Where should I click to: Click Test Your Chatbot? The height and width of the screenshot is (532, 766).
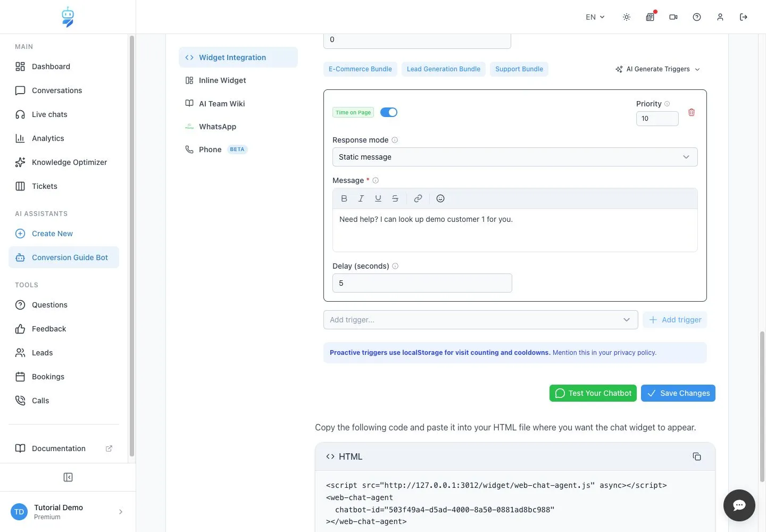593,393
